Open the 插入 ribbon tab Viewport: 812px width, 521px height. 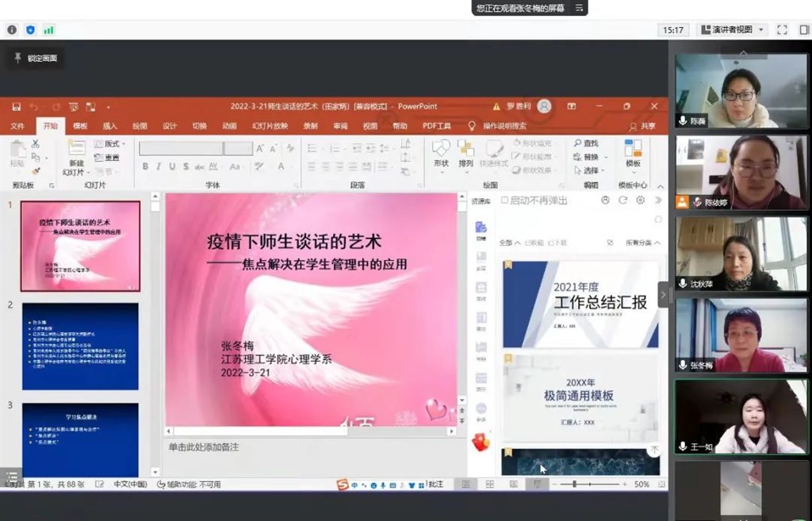coord(109,126)
